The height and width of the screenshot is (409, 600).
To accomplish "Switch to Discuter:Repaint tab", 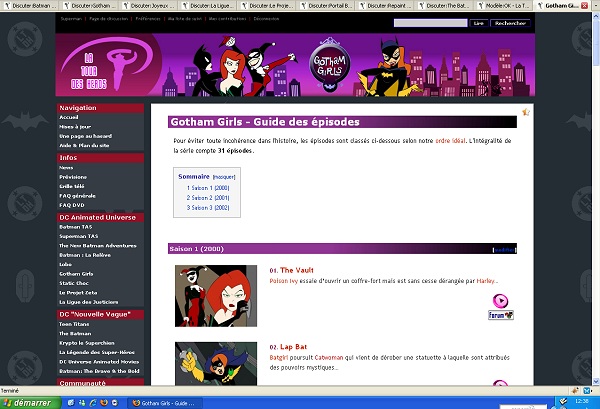I will pos(387,5).
